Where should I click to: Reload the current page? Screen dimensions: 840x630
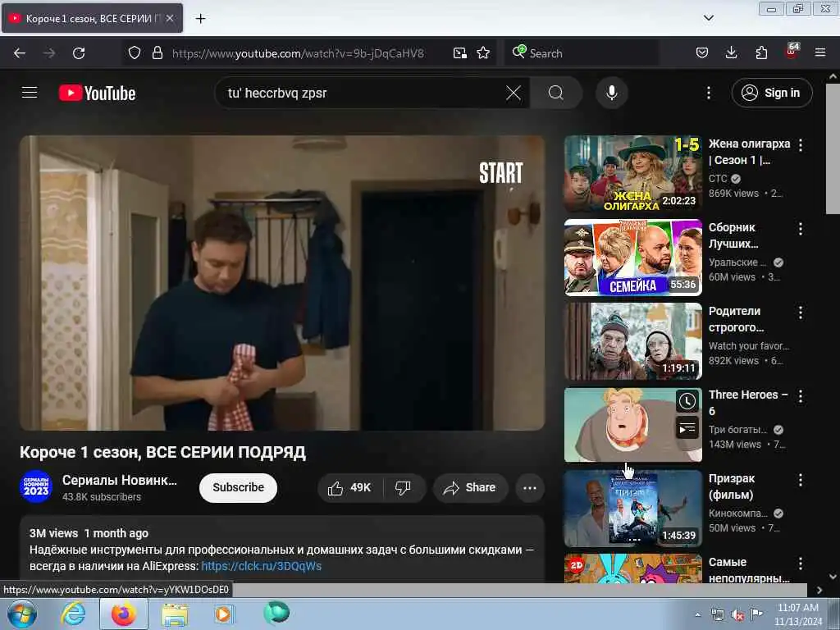79,53
